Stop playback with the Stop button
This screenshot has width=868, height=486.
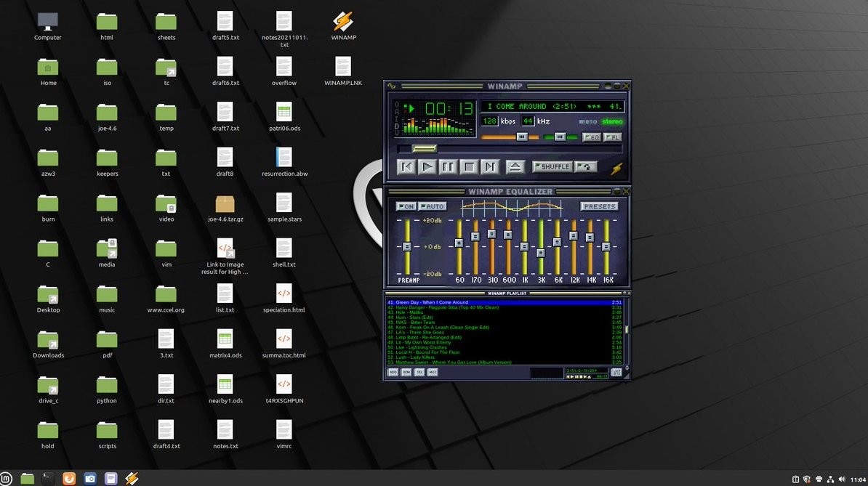(x=470, y=167)
